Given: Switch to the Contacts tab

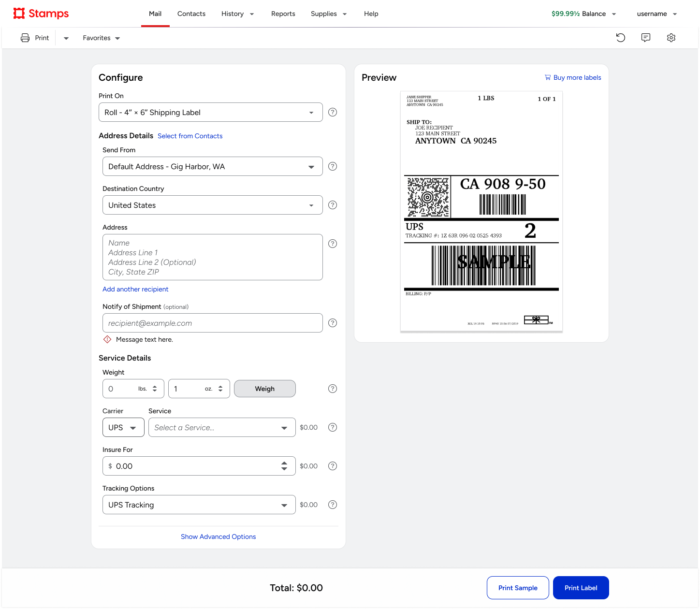Looking at the screenshot, I should point(191,14).
